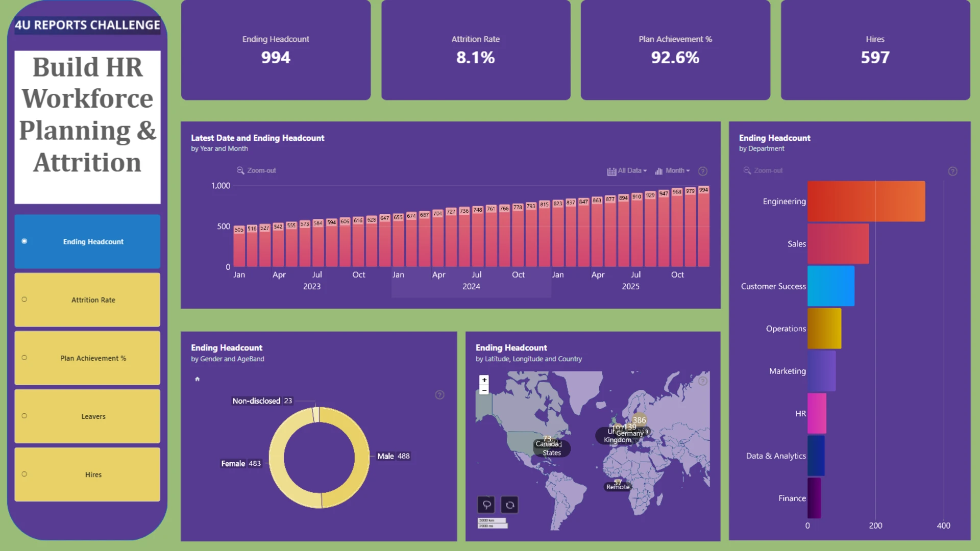980x551 pixels.
Task: Click Zoom-out on the department chart
Action: click(763, 170)
